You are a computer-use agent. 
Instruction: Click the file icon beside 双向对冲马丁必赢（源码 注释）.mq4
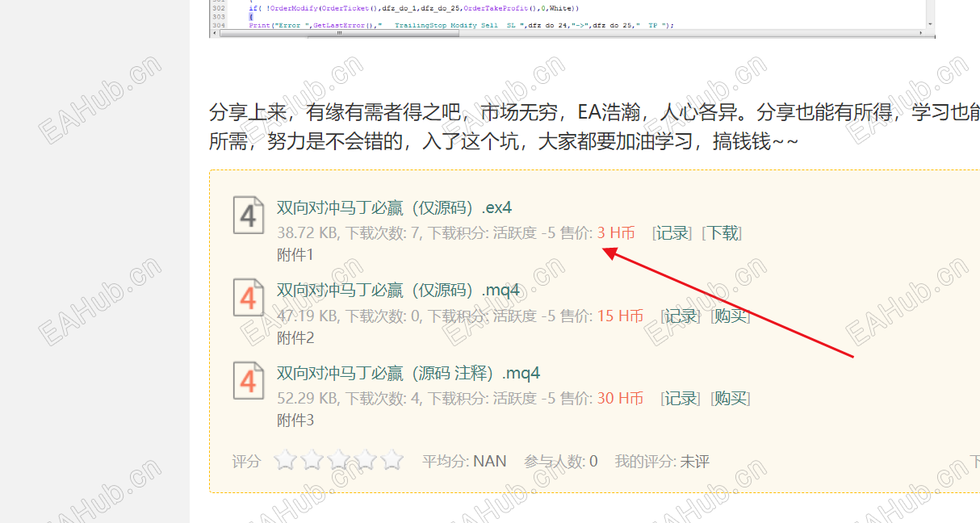[249, 380]
